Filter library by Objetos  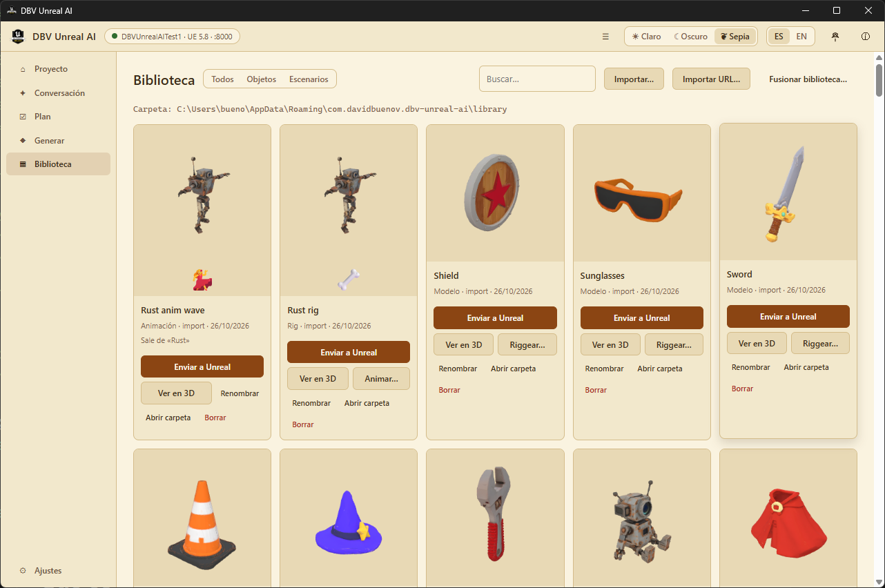coord(262,79)
